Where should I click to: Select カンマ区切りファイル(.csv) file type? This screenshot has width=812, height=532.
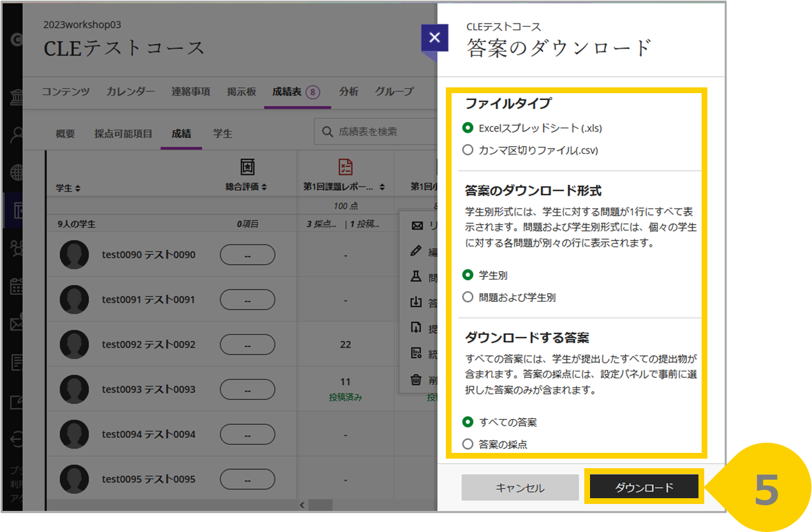468,151
